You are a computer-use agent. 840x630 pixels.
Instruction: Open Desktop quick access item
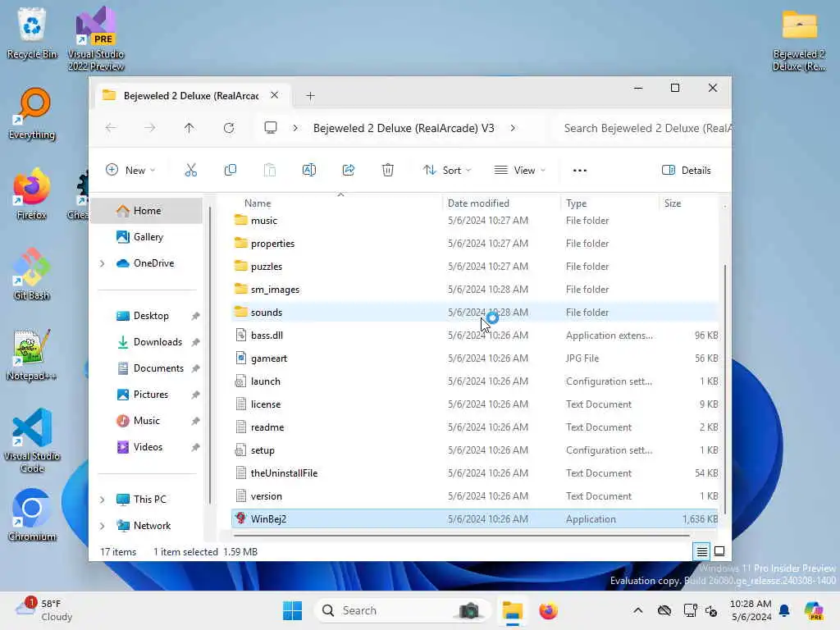(151, 316)
